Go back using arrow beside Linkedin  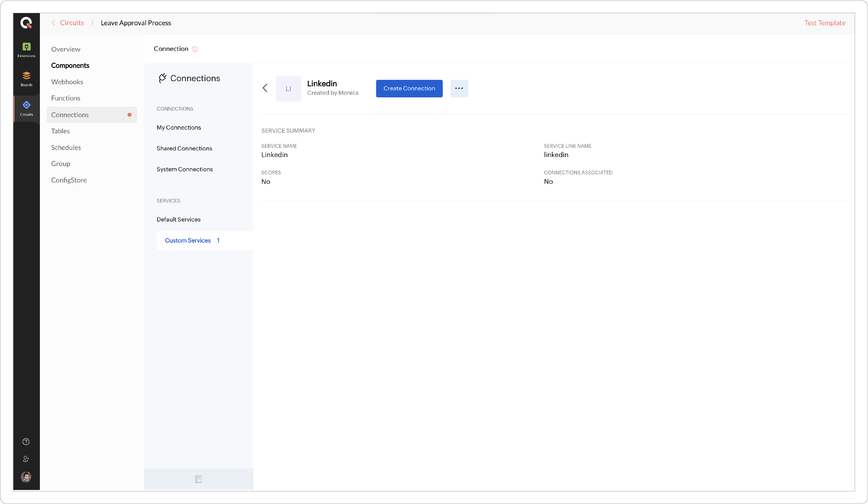(265, 88)
